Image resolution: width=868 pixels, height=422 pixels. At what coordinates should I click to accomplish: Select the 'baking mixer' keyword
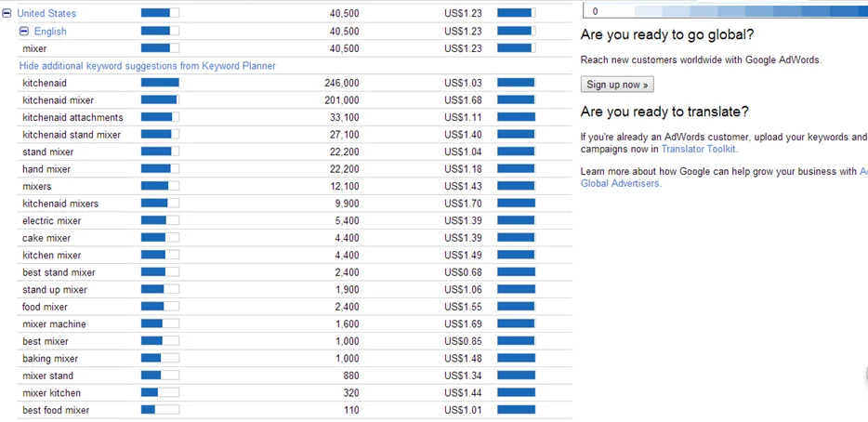coord(50,358)
